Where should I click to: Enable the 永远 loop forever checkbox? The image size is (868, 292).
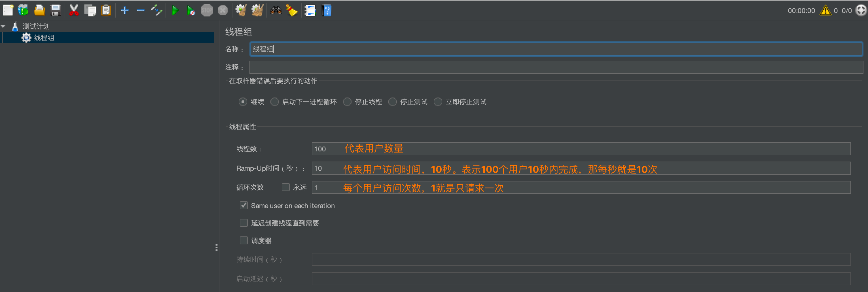(285, 187)
